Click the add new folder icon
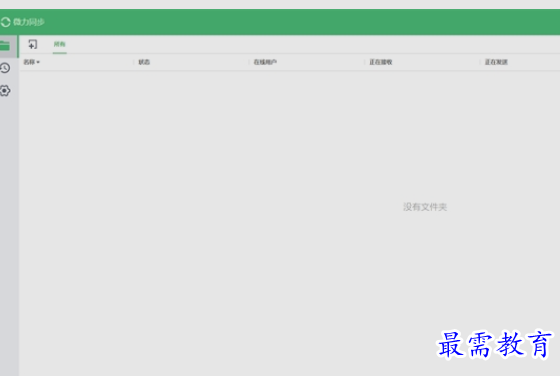This screenshot has width=560, height=376. pyautogui.click(x=32, y=44)
